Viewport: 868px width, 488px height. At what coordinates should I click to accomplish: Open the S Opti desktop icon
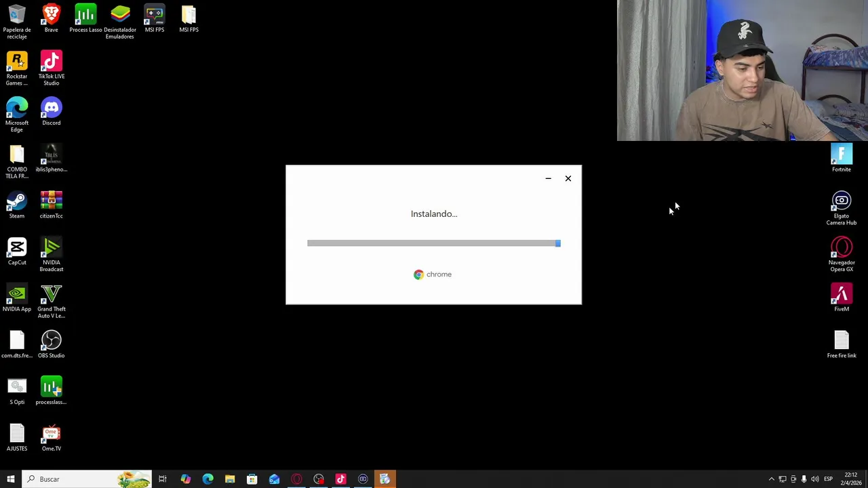pos(17,391)
